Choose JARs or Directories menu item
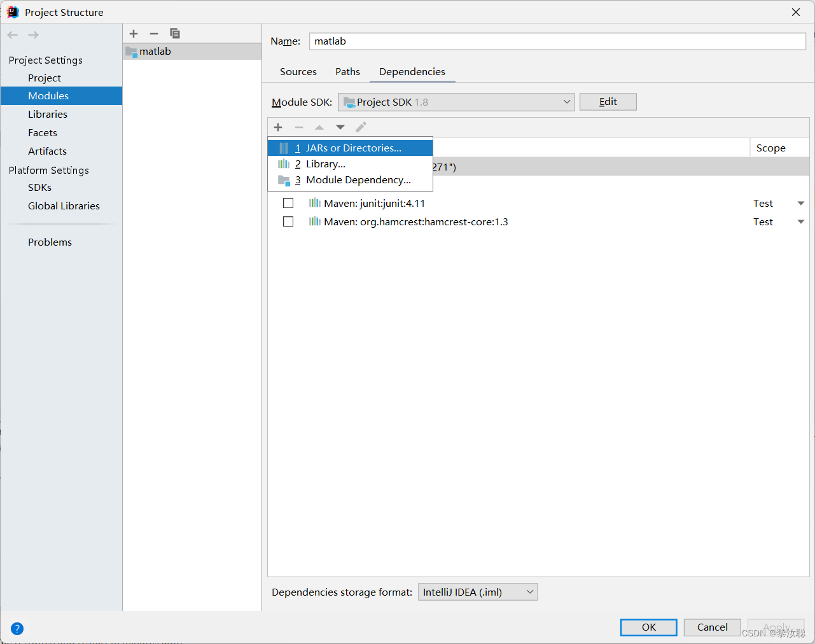This screenshot has width=815, height=644. pyautogui.click(x=350, y=148)
